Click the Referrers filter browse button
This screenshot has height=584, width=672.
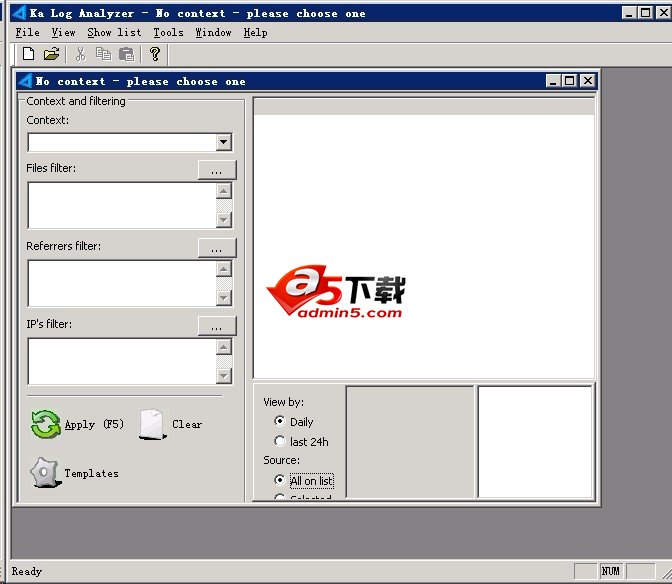pos(217,248)
